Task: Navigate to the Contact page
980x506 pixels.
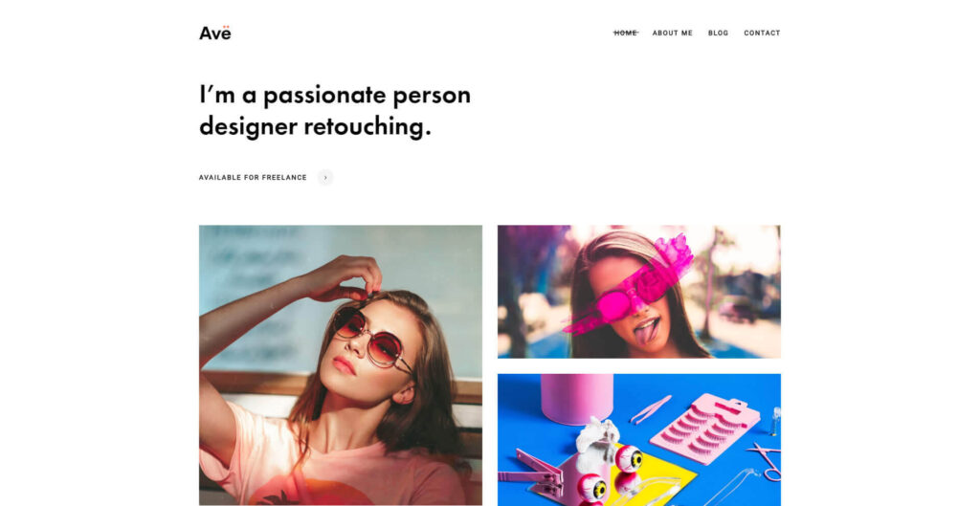Action: (762, 33)
